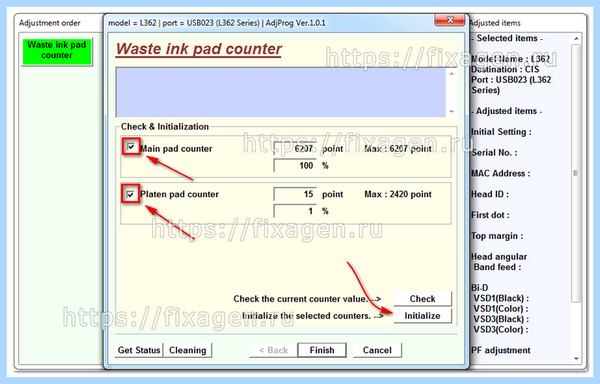The image size is (600, 384).
Task: Click '- Adjusted items -' header in list
Action: click(507, 111)
